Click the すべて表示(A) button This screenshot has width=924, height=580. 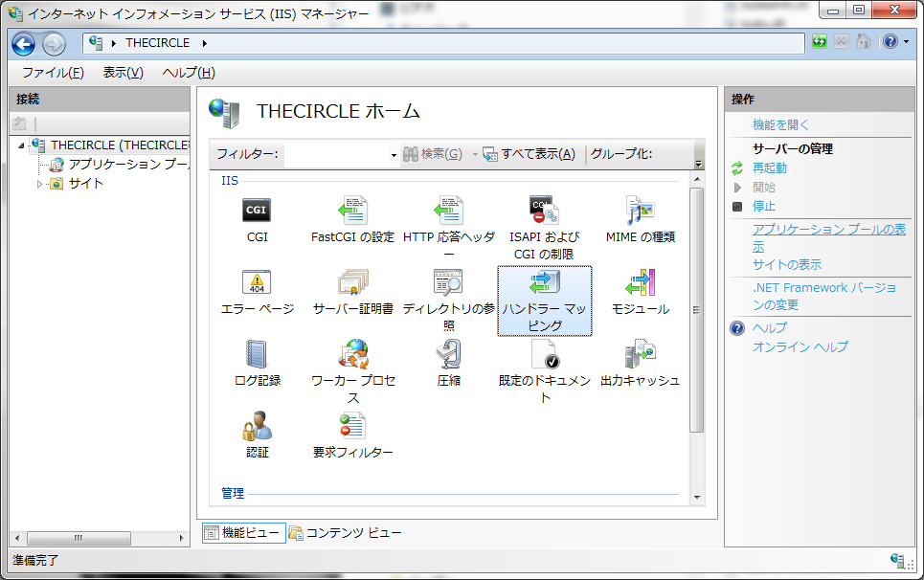(x=530, y=154)
